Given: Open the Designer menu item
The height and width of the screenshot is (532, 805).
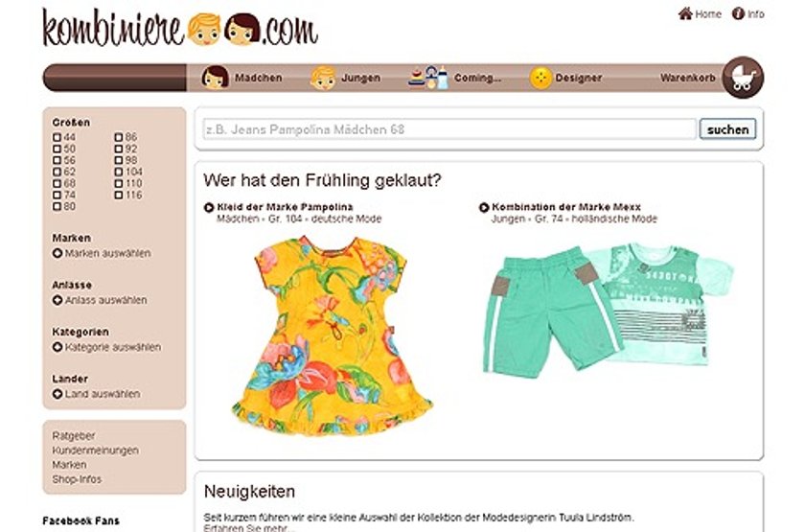Looking at the screenshot, I should click(578, 78).
